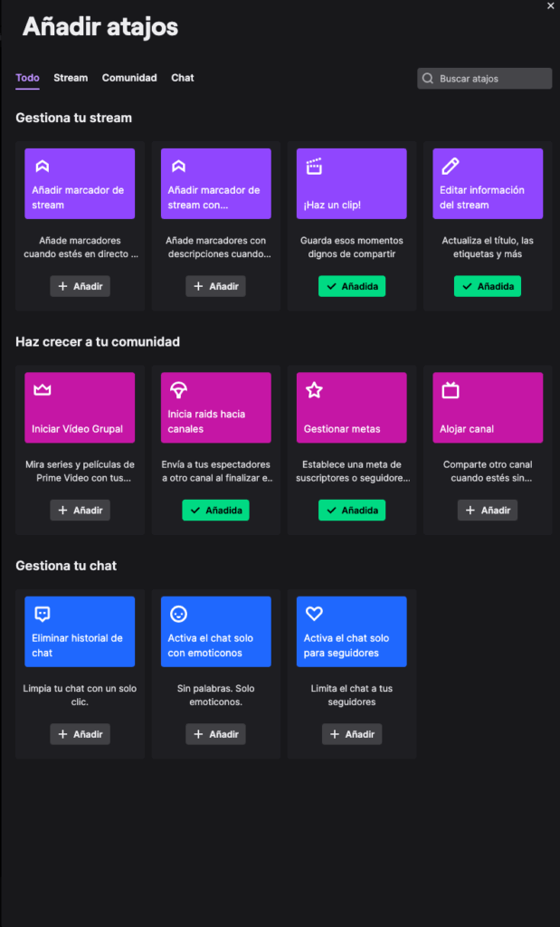Click the icon on "Añadir marcador de stream con descripción"

(x=178, y=167)
